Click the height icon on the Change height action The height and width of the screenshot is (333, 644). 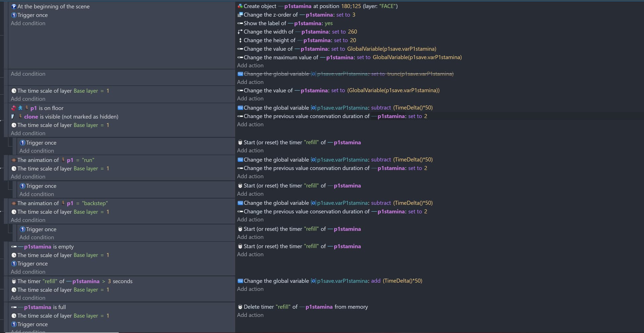[240, 40]
